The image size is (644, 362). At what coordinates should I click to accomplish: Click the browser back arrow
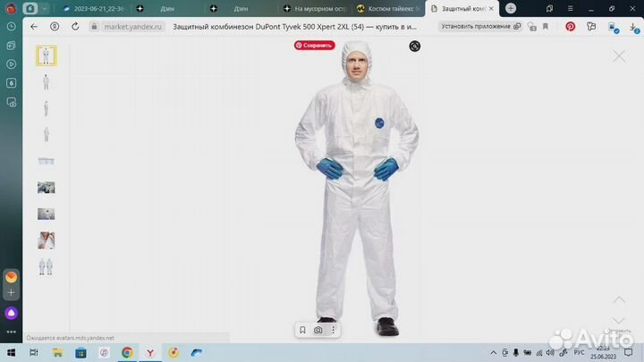[x=34, y=27]
